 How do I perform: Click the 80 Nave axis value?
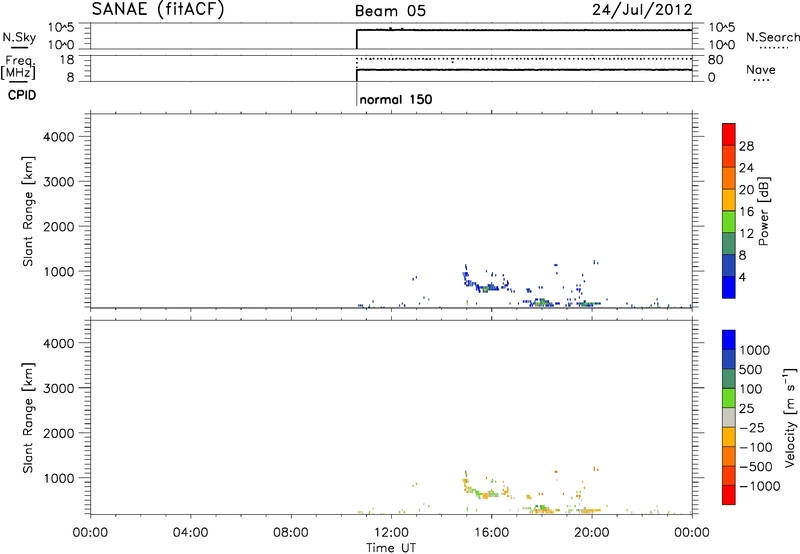point(715,60)
